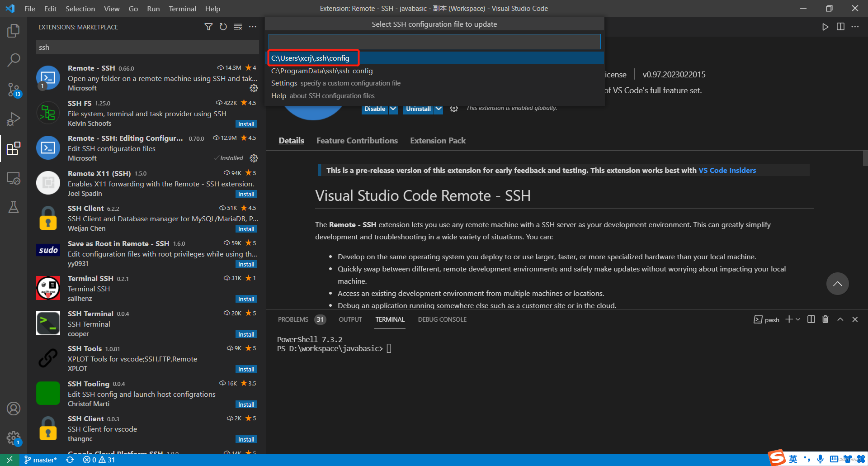Open the Remote Explorer sidebar
The width and height of the screenshot is (868, 466).
click(x=14, y=179)
